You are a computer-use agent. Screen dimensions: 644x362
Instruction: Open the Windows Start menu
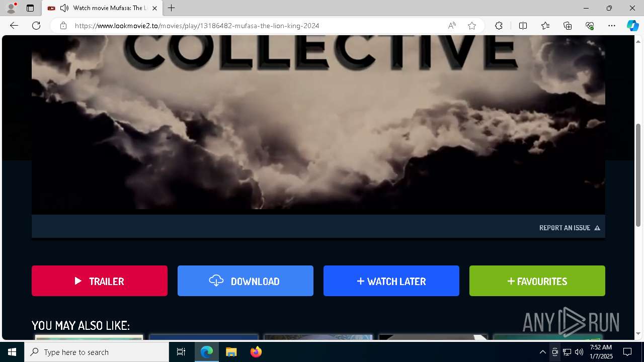(x=12, y=352)
